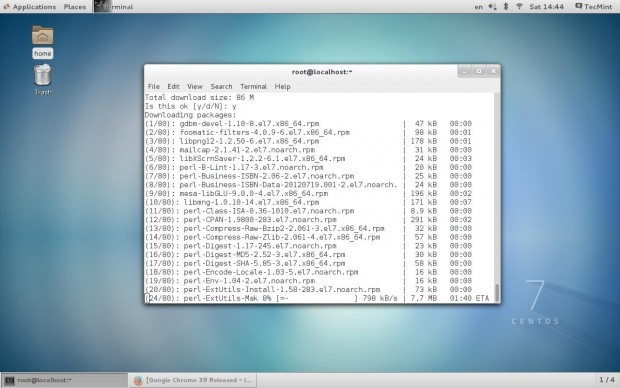Screen dimensions: 620x388
Task: Click the perl-Class-ISA-0.36-1010 package line
Action: [x=308, y=211]
